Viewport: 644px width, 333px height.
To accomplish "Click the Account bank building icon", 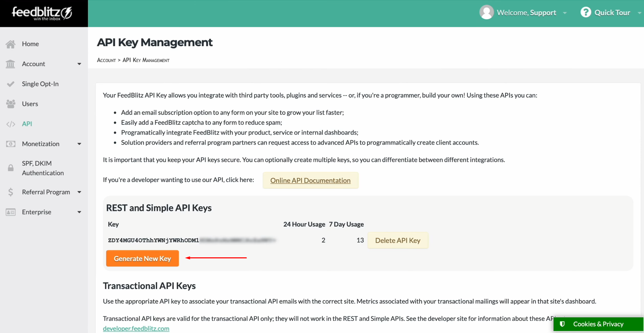I will point(11,64).
